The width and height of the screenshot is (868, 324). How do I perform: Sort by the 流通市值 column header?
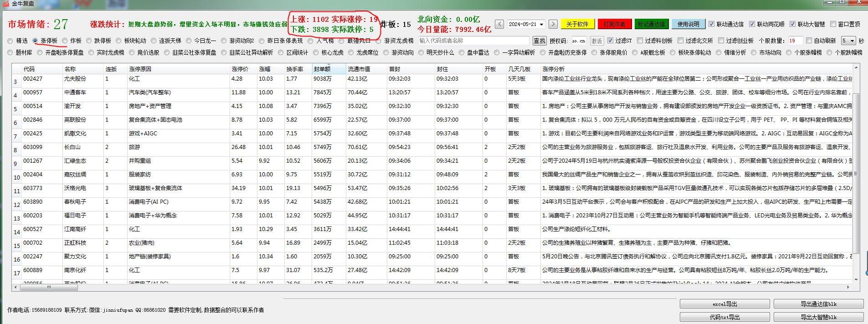tap(366, 69)
